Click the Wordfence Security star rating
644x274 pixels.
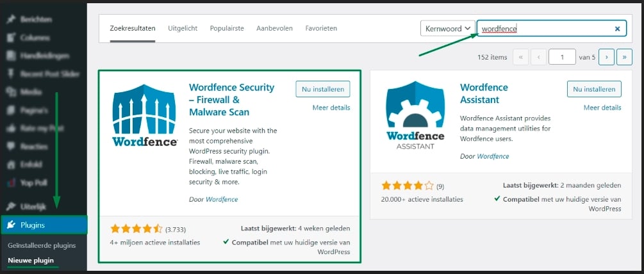coord(136,229)
